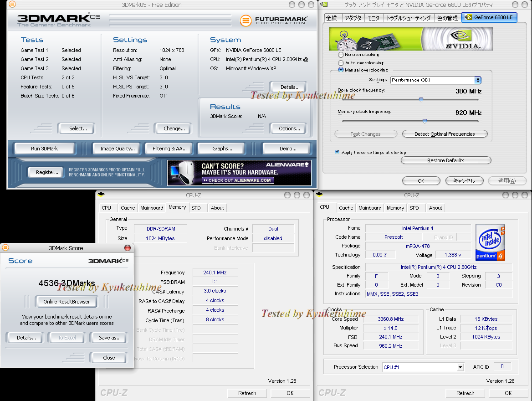Click the DDR-SDRAM type field
Image resolution: width=532 pixels, height=401 pixels.
click(x=160, y=229)
